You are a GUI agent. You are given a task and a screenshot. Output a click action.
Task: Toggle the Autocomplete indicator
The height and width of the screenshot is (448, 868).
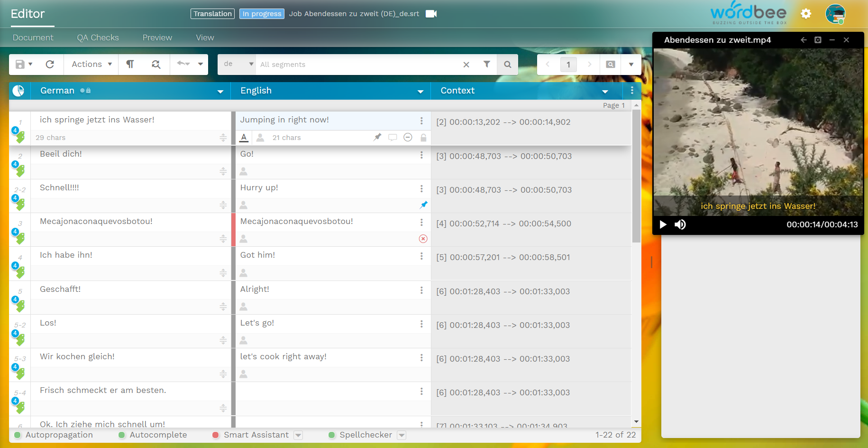tap(122, 435)
